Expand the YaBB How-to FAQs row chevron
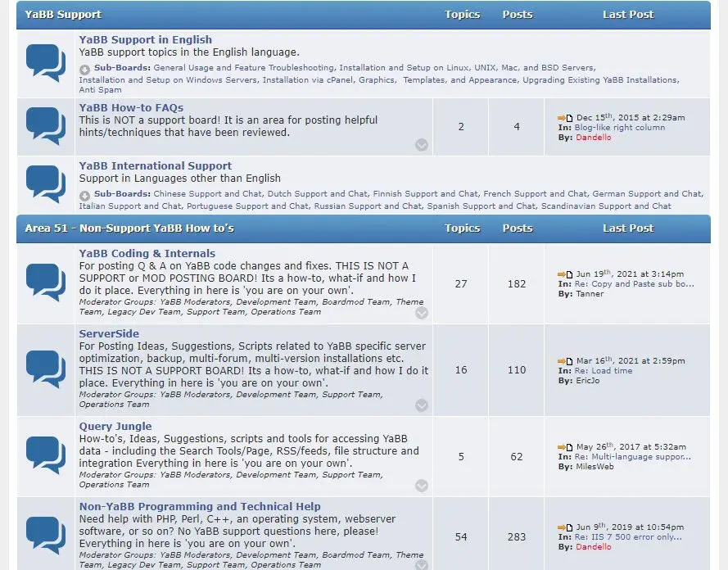This screenshot has height=570, width=728. click(x=422, y=145)
